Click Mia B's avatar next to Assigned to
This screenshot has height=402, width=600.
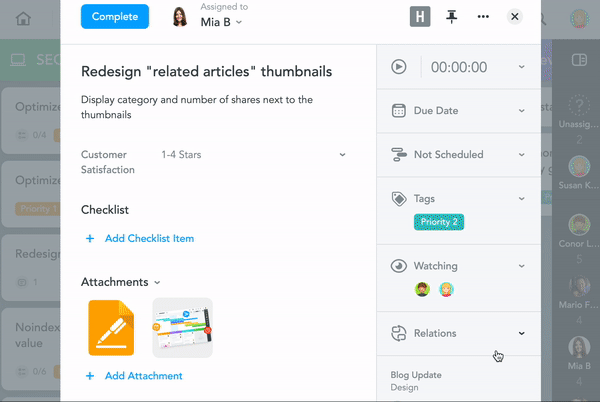coord(179,17)
